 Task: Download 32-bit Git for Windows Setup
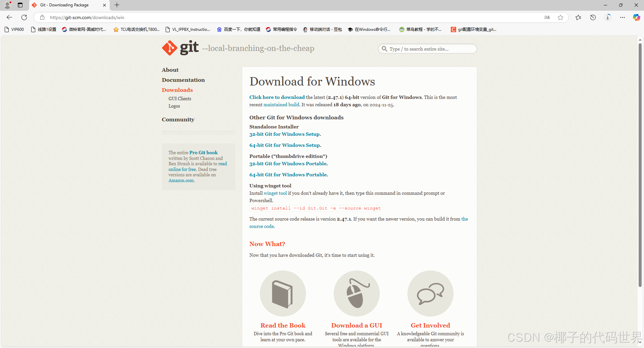tap(284, 134)
